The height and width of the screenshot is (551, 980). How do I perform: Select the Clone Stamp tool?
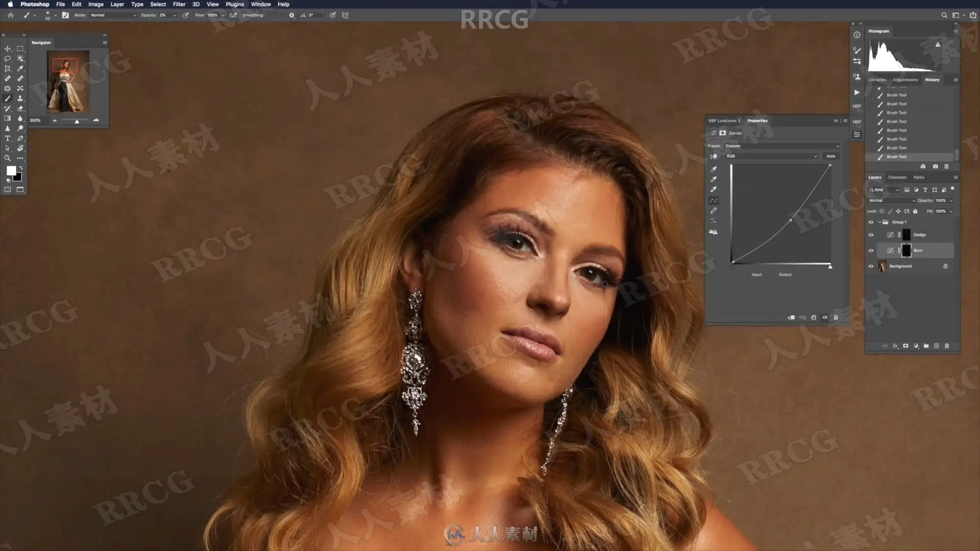20,98
